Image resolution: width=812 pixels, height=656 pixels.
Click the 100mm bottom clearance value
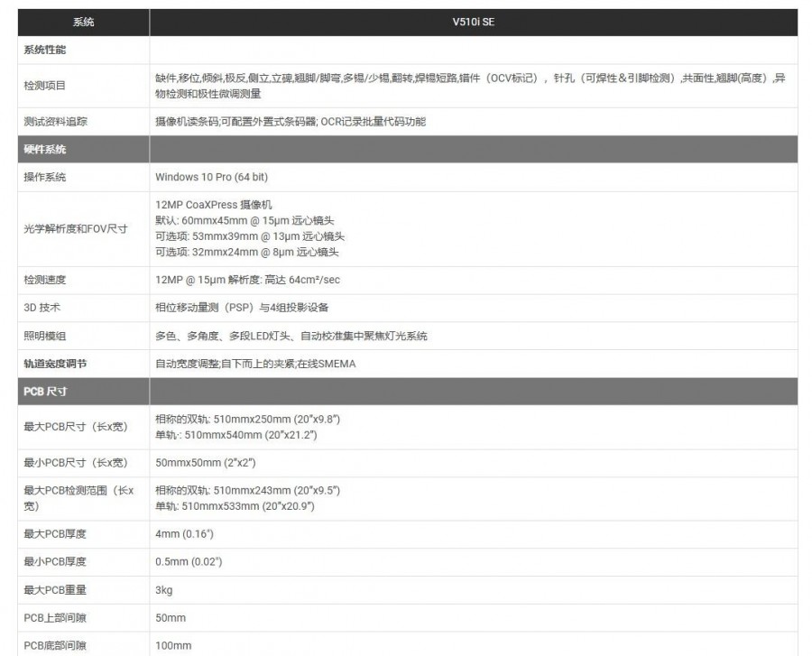point(173,646)
